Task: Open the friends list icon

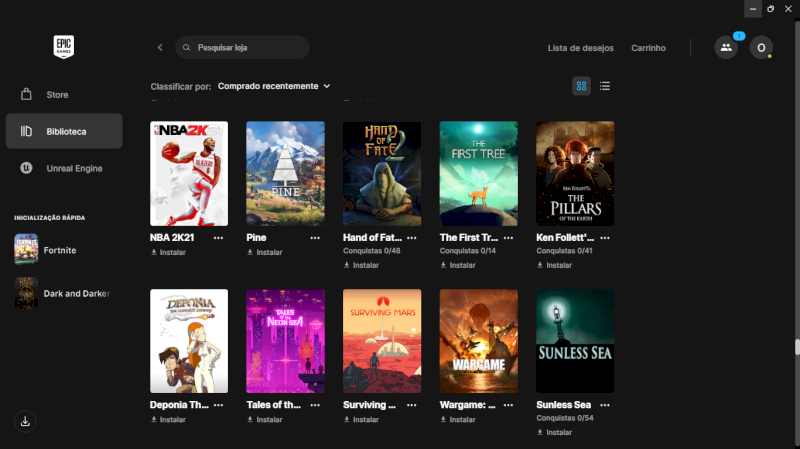Action: point(726,47)
